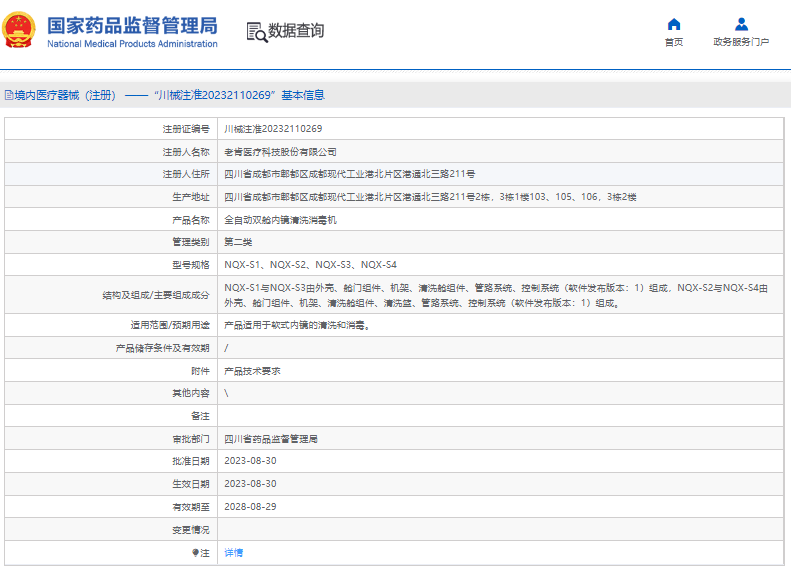The image size is (791, 569).
Task: Click the 注册人名称 row label
Action: [186, 152]
